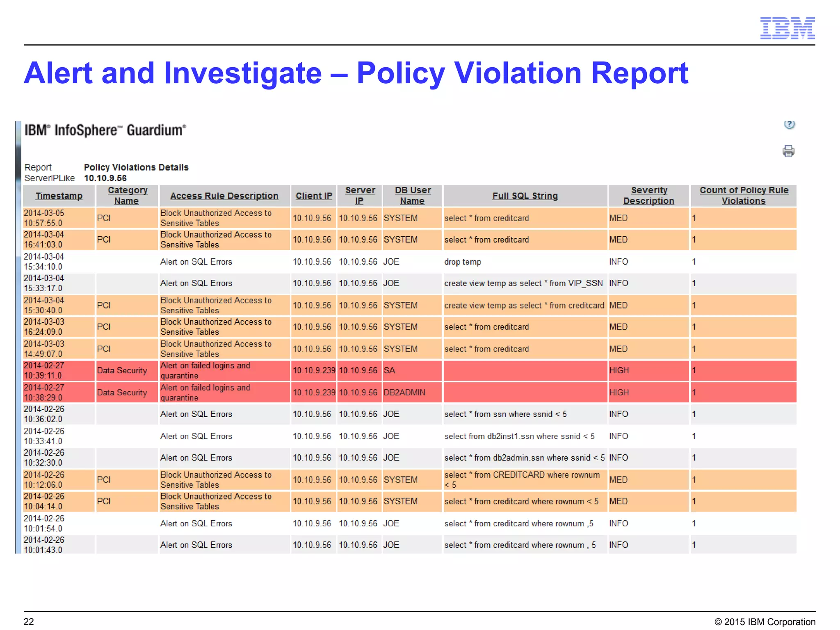
Task: Sort by Timestamp column header
Action: 59,196
